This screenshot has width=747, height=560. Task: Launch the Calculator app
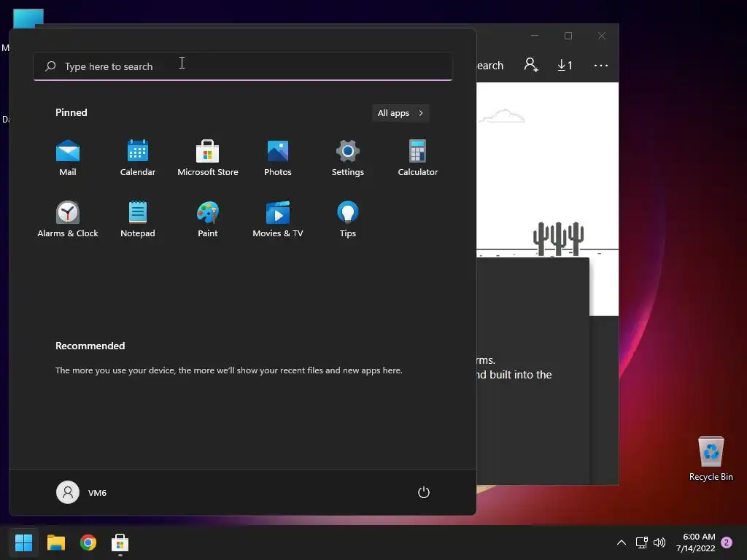tap(418, 158)
